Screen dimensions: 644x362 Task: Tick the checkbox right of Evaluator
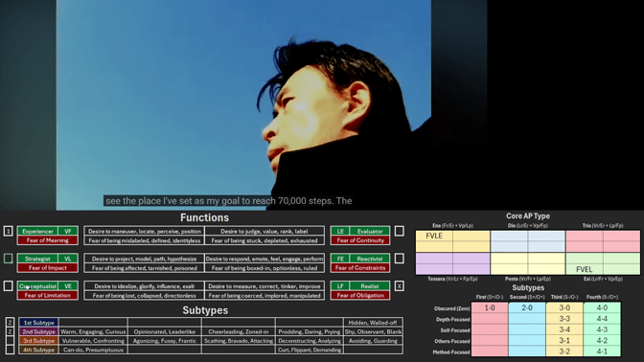(x=400, y=231)
